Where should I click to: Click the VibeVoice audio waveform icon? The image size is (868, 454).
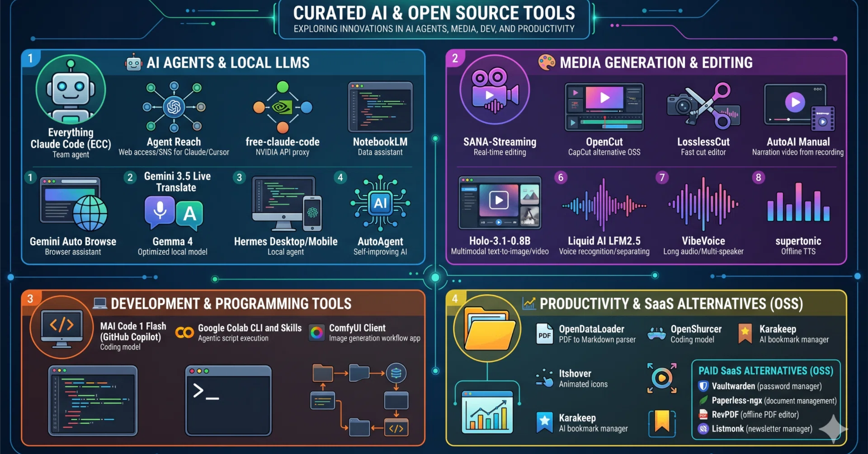coord(703,204)
